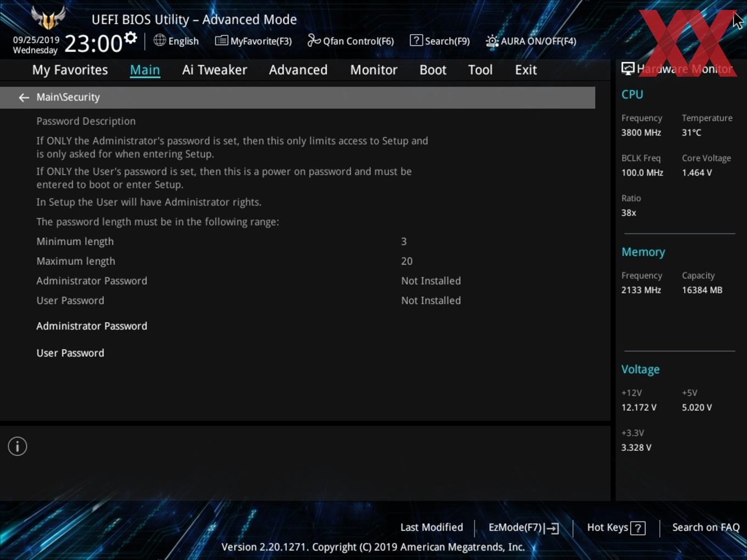
Task: Click +12V reading 12.172 V
Action: click(x=639, y=408)
